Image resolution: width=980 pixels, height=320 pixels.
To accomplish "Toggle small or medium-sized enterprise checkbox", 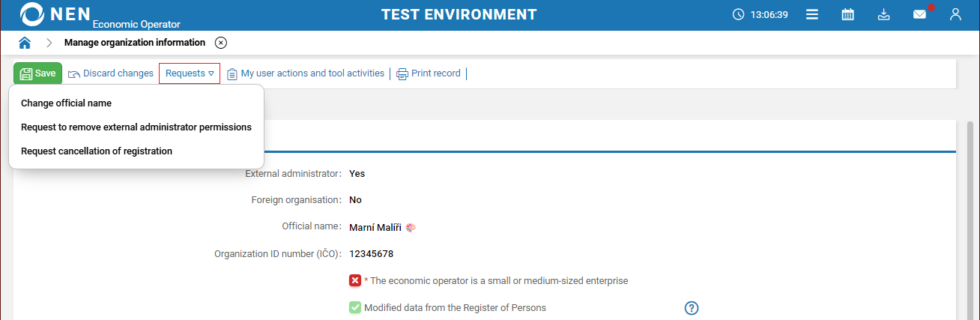I will (x=355, y=280).
